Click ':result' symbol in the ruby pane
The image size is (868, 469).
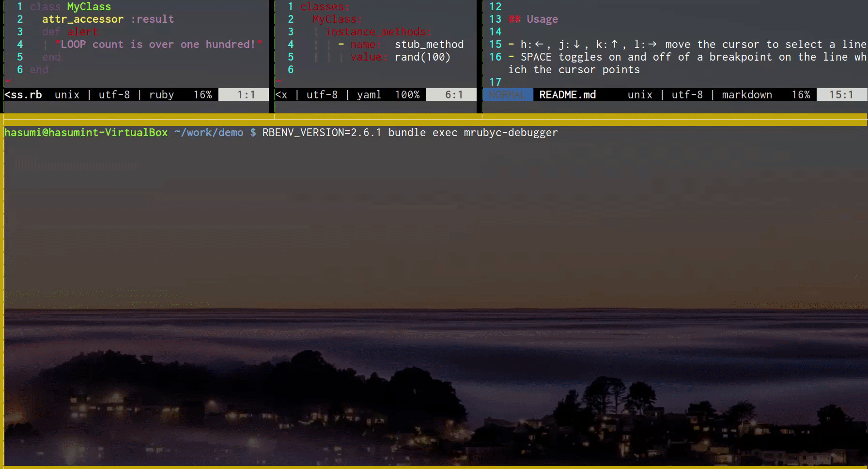(x=152, y=19)
